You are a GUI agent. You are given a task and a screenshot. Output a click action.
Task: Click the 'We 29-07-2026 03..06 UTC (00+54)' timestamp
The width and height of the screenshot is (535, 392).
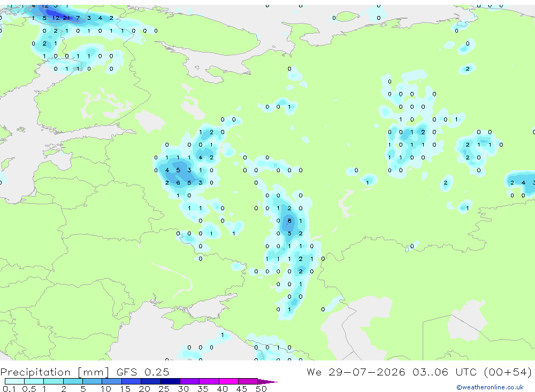point(419,372)
